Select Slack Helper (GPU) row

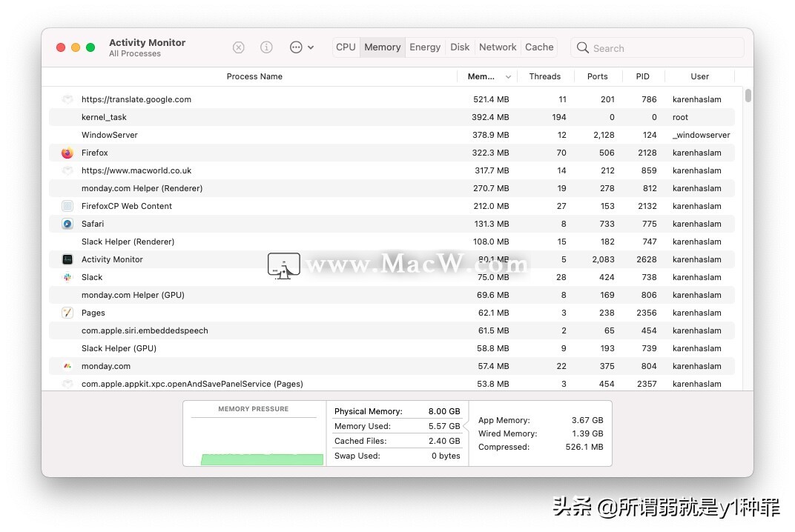coord(392,348)
